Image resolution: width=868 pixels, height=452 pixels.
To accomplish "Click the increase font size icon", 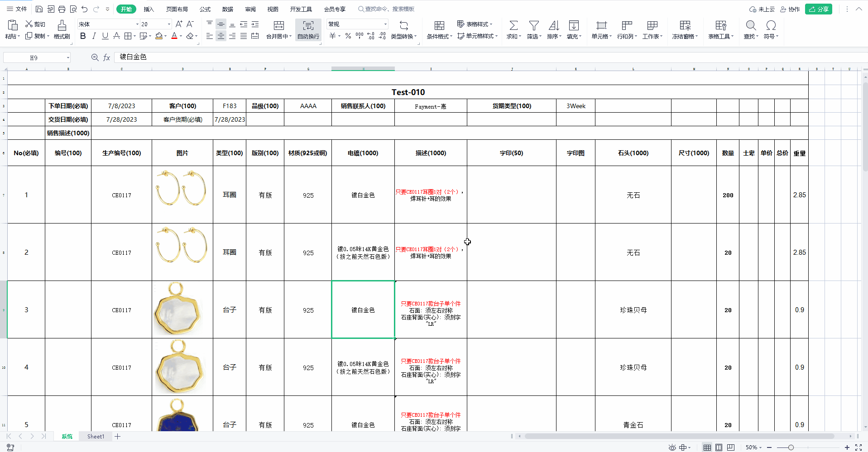I will [179, 24].
